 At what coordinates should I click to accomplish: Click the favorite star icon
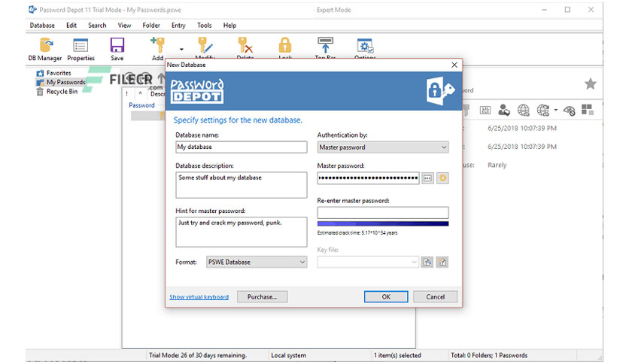coord(590,83)
